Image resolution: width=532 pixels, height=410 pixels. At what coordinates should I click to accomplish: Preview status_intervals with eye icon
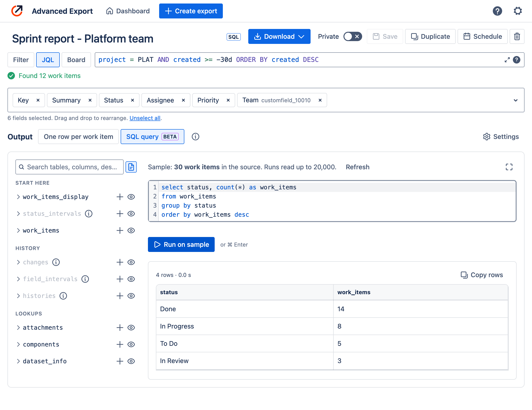pyautogui.click(x=131, y=214)
